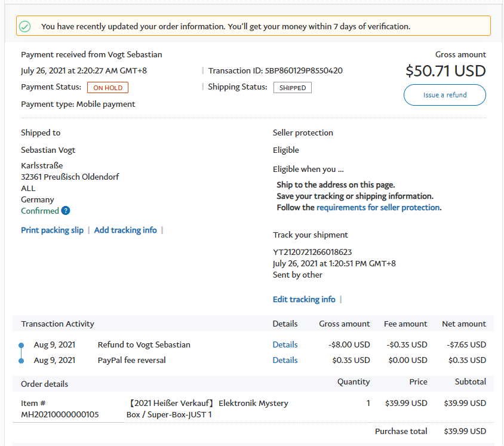This screenshot has width=504, height=446.
Task: Click the Edit tracking info link
Action: point(304,299)
